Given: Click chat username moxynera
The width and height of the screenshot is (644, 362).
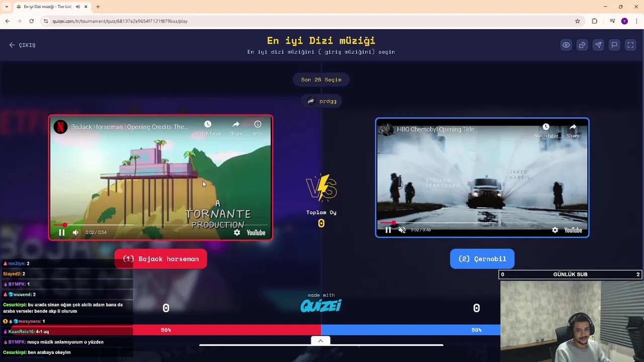Looking at the screenshot, I should pos(29,321).
